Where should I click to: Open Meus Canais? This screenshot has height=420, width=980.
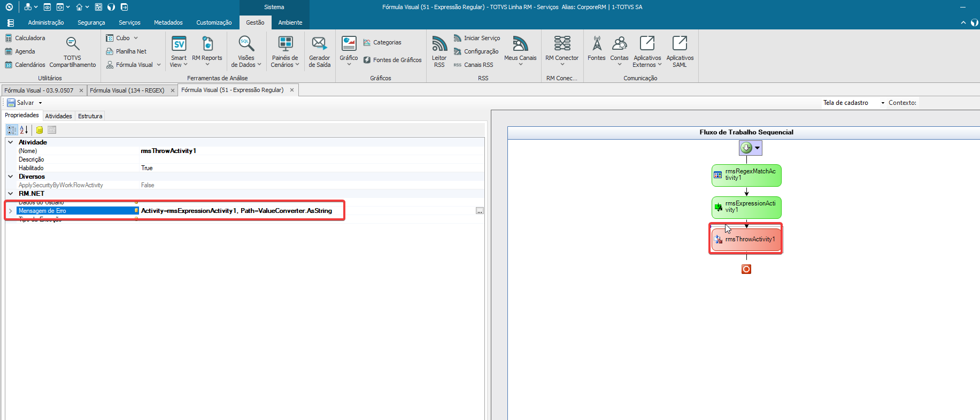point(520,51)
